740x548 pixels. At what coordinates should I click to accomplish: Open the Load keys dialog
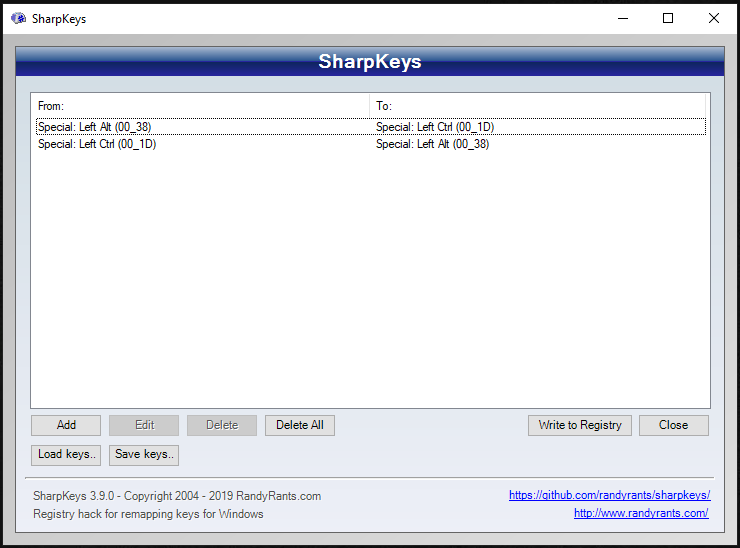(66, 455)
